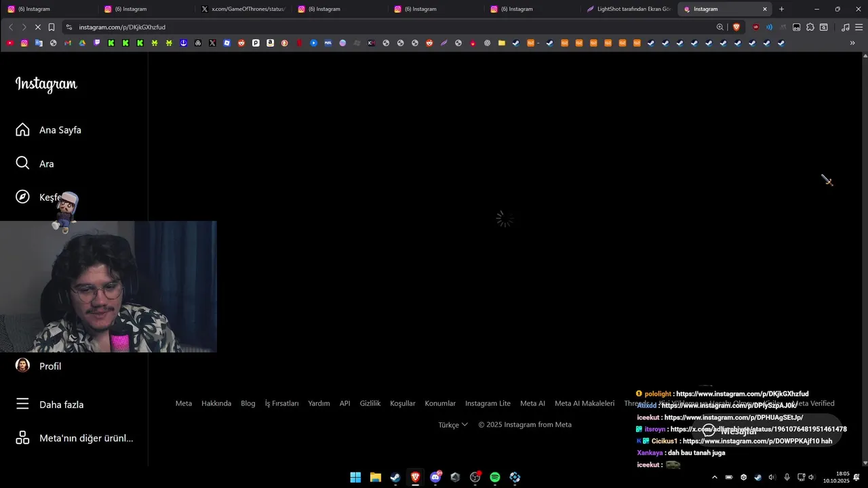This screenshot has width=868, height=488.
Task: Expand the hidden system tray icons
Action: coord(714,477)
